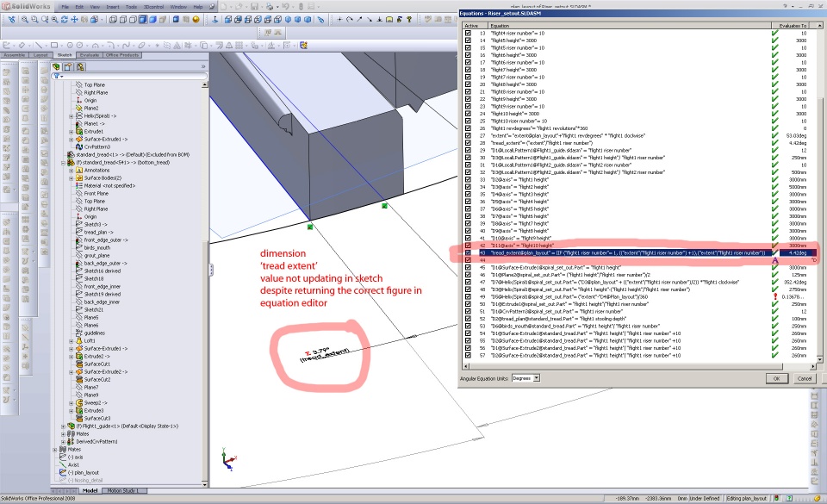
Task: Open the Angular Equation Units dropdown
Action: coord(537,378)
